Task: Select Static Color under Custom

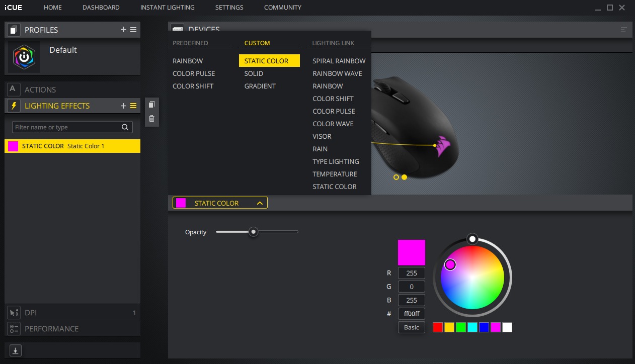Action: (269, 61)
